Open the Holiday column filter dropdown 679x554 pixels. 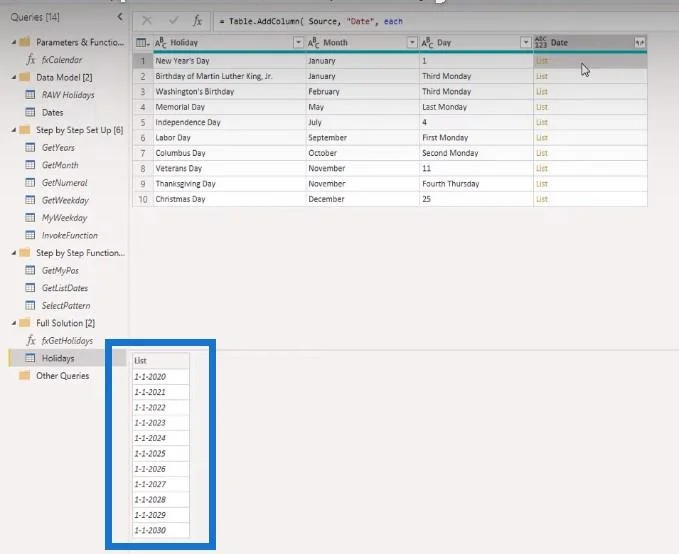[x=298, y=42]
